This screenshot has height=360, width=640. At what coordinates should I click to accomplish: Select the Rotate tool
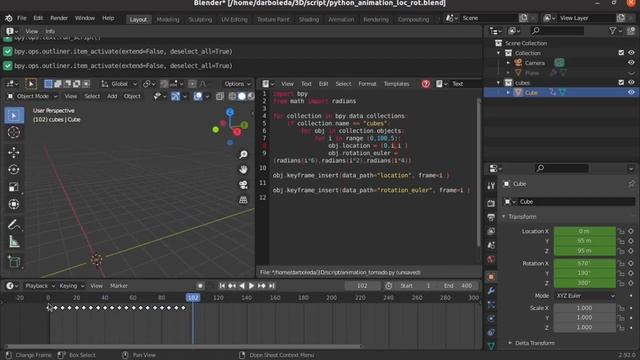(x=14, y=169)
